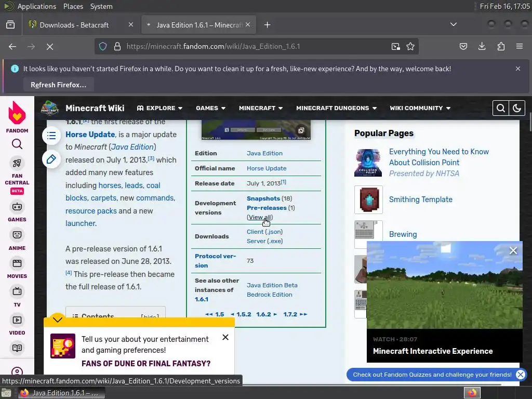Open the Firefox View tab list icon
This screenshot has height=399, width=532.
10,25
